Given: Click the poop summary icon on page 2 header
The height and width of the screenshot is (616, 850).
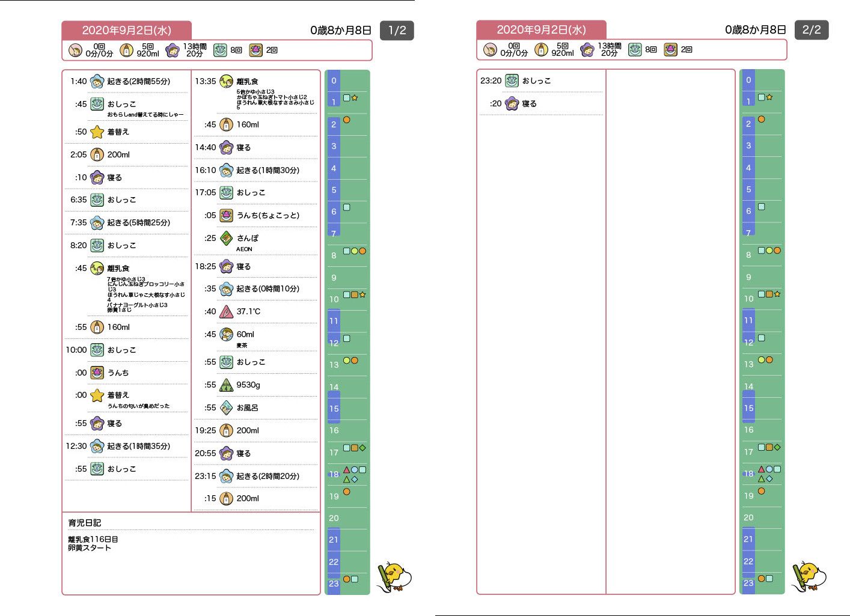Looking at the screenshot, I should pos(671,49).
